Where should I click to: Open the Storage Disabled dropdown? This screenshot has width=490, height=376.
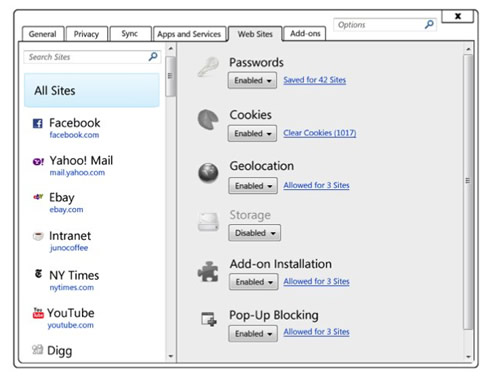[255, 233]
